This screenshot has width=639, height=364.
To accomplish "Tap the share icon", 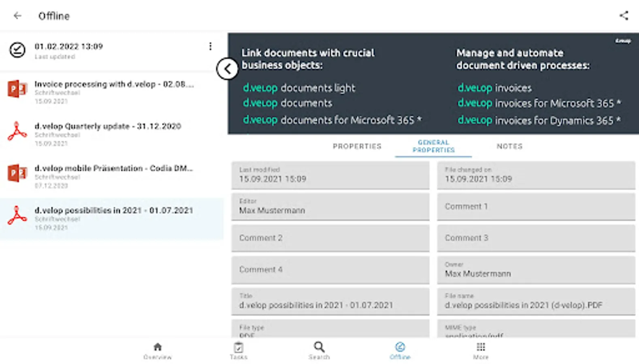I will [x=624, y=16].
